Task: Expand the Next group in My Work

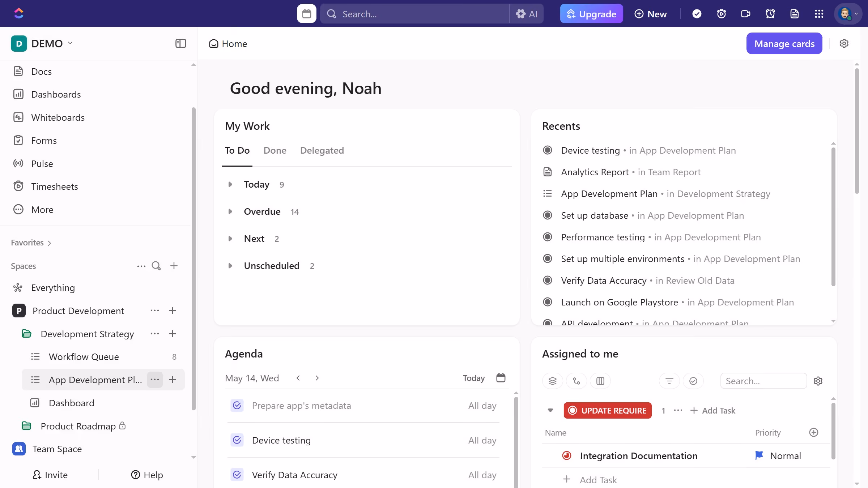Action: coord(230,239)
